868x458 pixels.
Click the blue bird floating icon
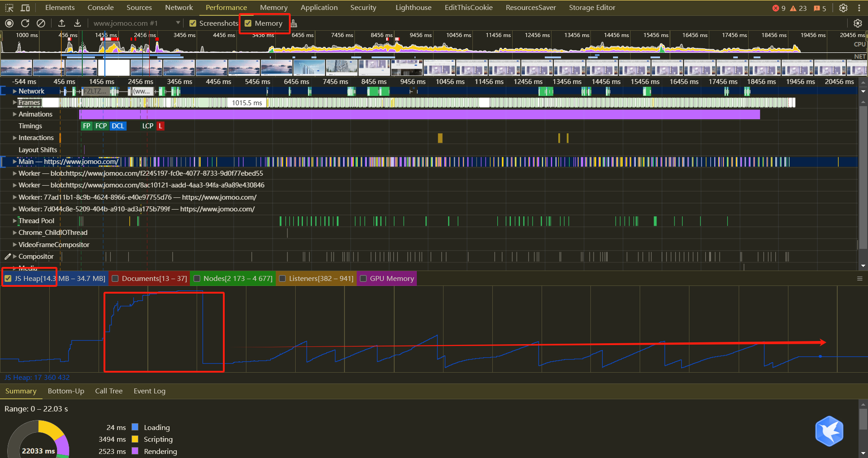[x=830, y=431]
